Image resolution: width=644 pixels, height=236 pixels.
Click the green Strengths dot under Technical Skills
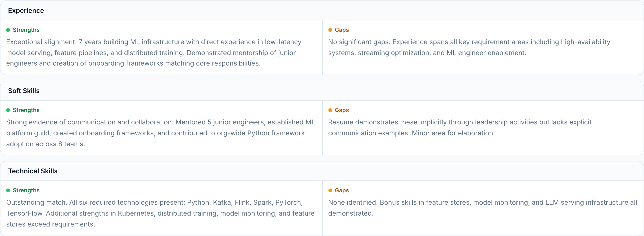coord(8,190)
